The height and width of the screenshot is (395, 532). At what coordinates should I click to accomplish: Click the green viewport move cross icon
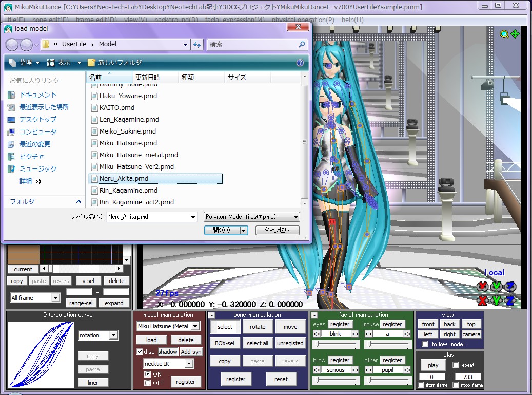pos(515,34)
